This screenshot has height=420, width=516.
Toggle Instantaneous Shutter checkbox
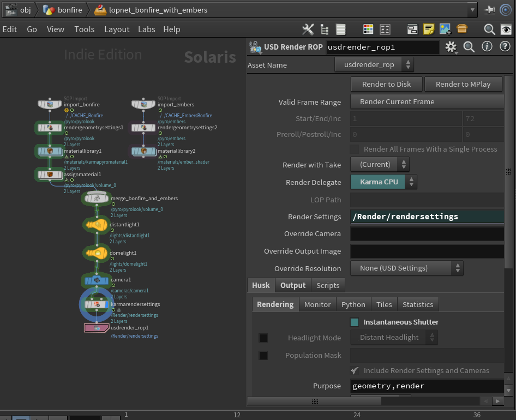click(355, 322)
